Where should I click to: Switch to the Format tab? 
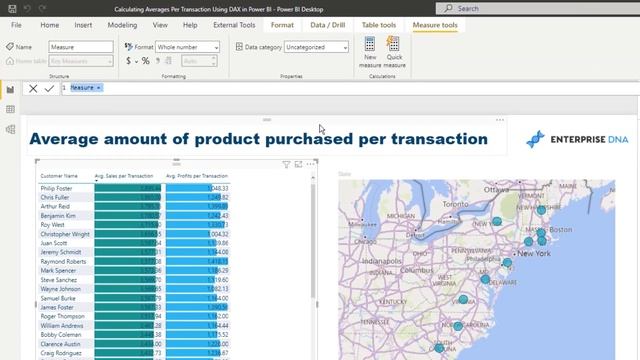pyautogui.click(x=282, y=25)
